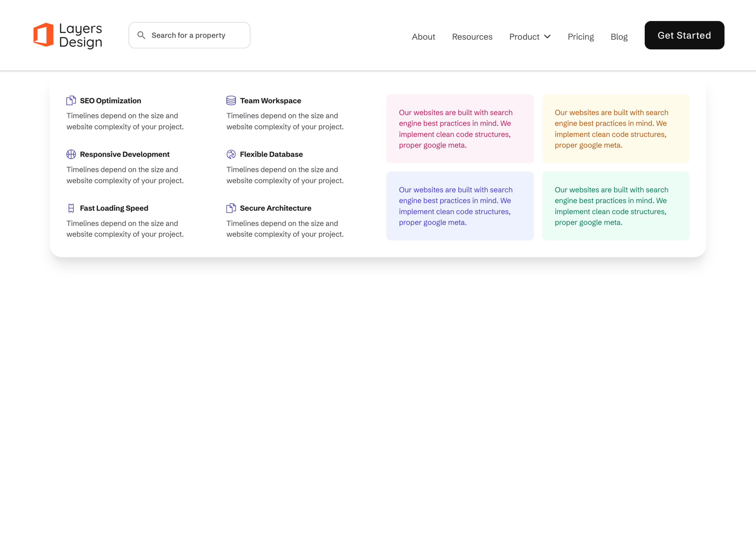Go to the Pricing page
The width and height of the screenshot is (756, 537).
tap(581, 37)
